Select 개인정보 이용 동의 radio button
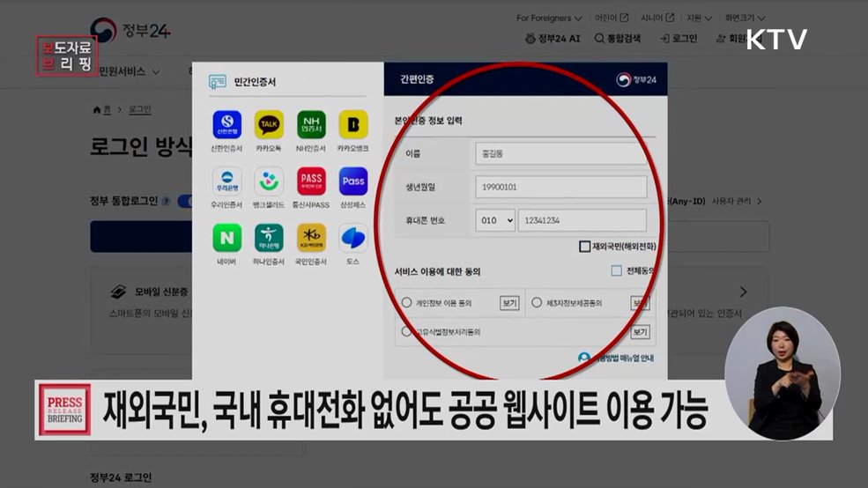The width and height of the screenshot is (868, 488). [406, 303]
